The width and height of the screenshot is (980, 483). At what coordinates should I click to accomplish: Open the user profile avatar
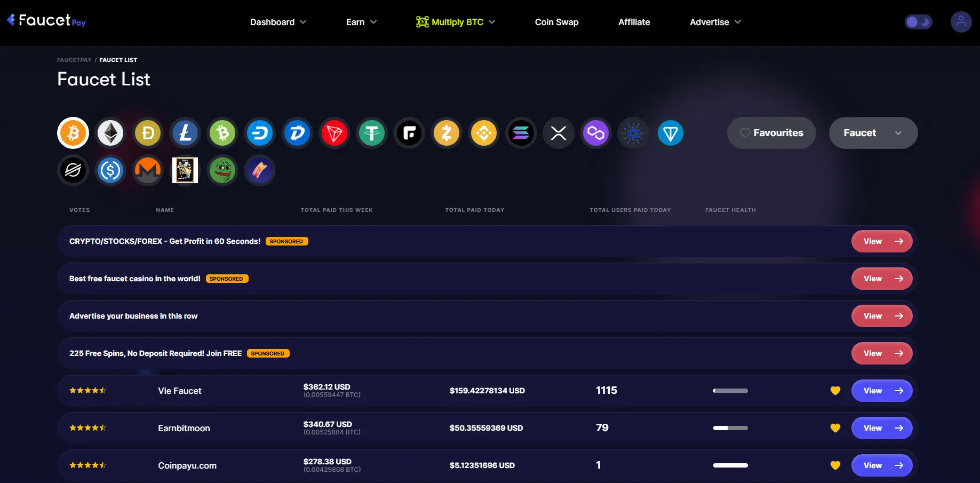click(961, 22)
